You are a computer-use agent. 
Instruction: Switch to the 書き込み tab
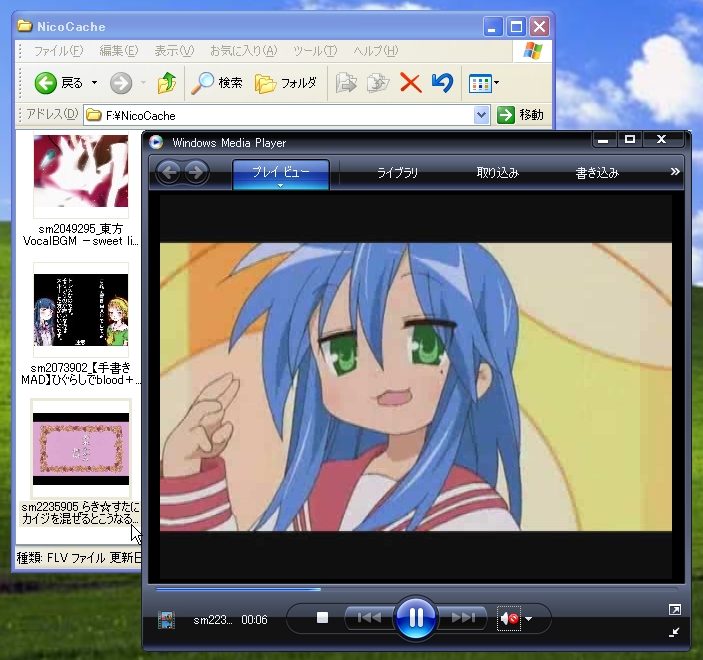pyautogui.click(x=597, y=173)
